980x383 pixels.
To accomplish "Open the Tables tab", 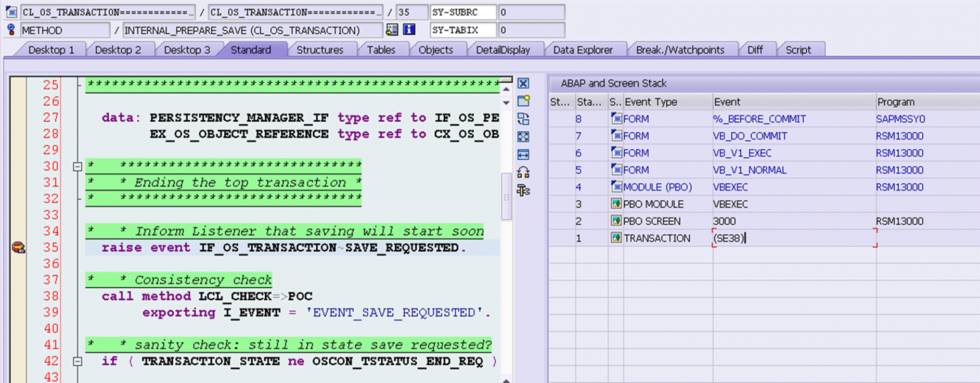I will [x=381, y=50].
